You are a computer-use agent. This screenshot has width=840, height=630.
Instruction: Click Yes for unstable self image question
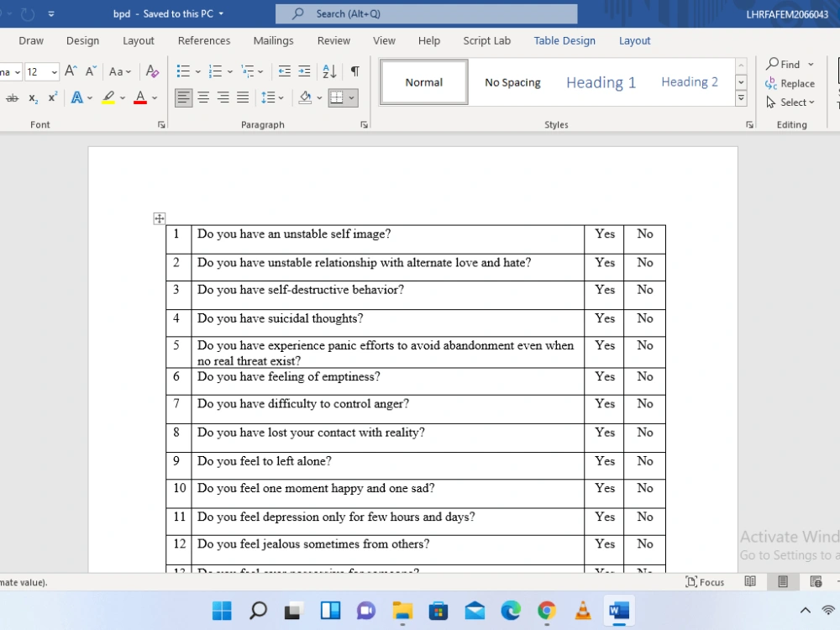click(605, 234)
